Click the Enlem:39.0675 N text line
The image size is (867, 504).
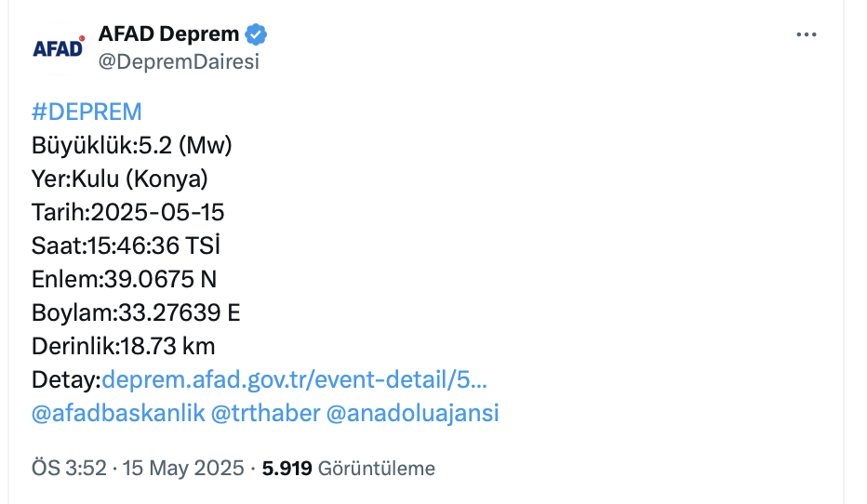(x=124, y=279)
